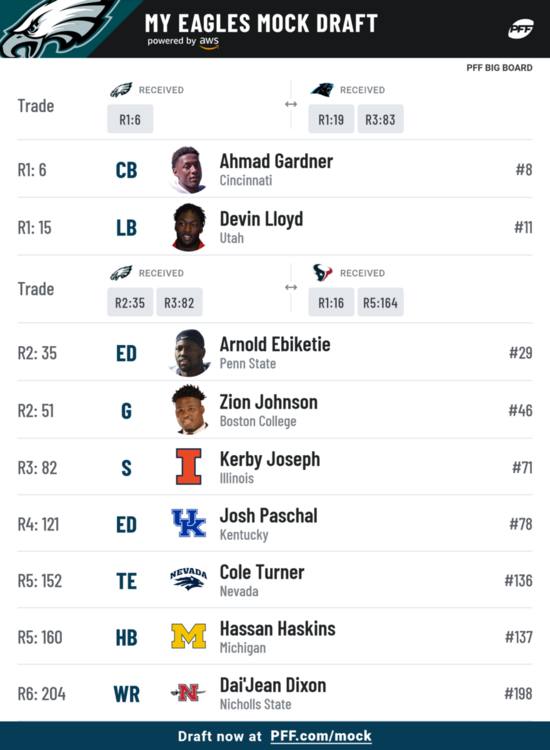
Task: Click the PFF football logo icon
Action: 521,29
